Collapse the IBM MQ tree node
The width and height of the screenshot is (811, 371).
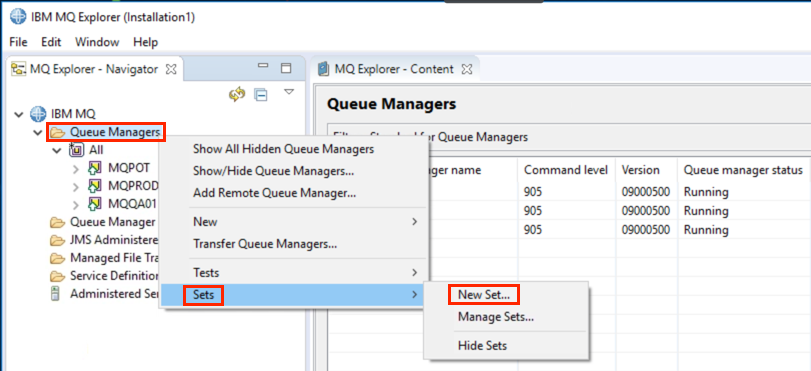coord(19,114)
